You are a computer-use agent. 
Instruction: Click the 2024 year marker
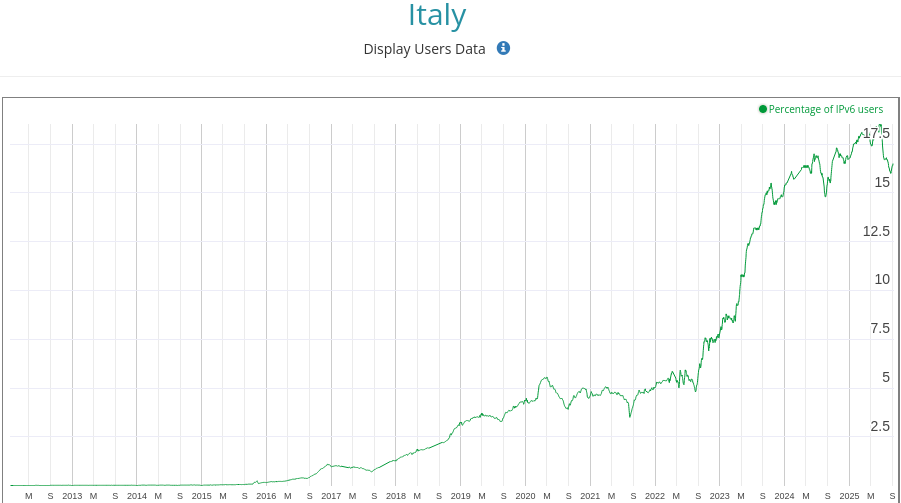[x=784, y=495]
